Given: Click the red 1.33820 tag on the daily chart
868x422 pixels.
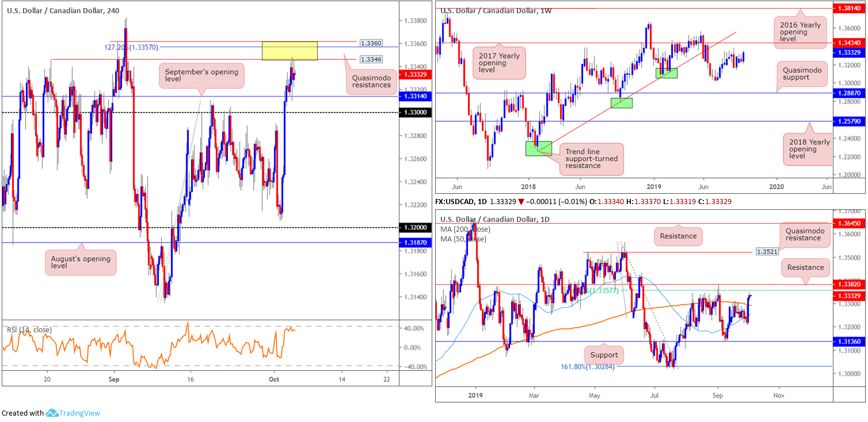Looking at the screenshot, I should 850,284.
